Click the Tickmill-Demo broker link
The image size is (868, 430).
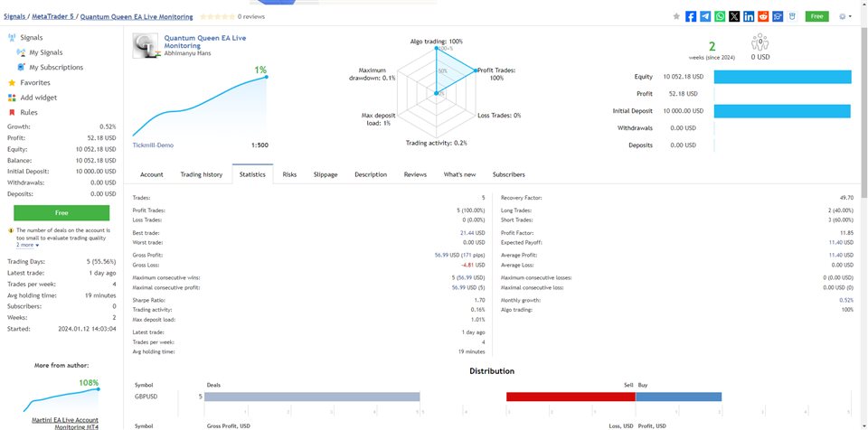(x=153, y=145)
